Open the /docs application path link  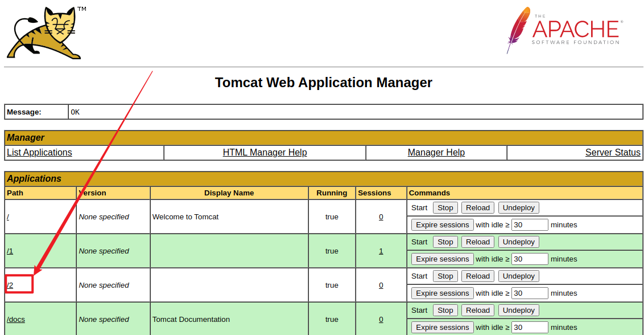pos(16,320)
